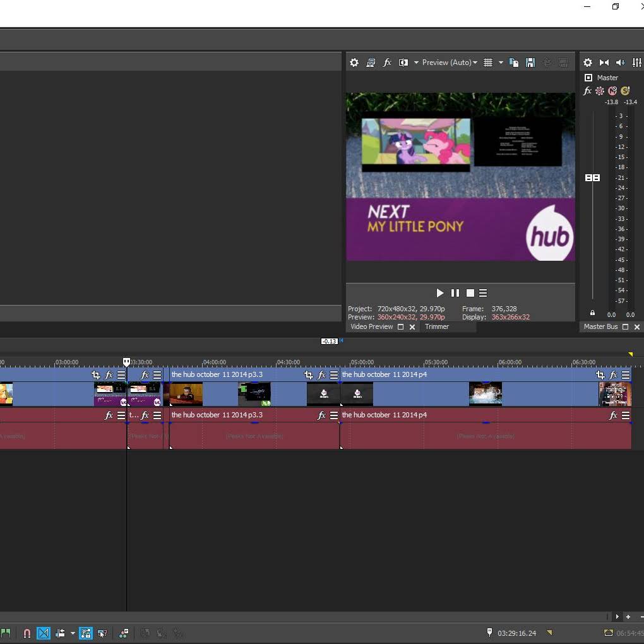Copy preview snapshot to clipboard
The height and width of the screenshot is (644, 644).
514,63
